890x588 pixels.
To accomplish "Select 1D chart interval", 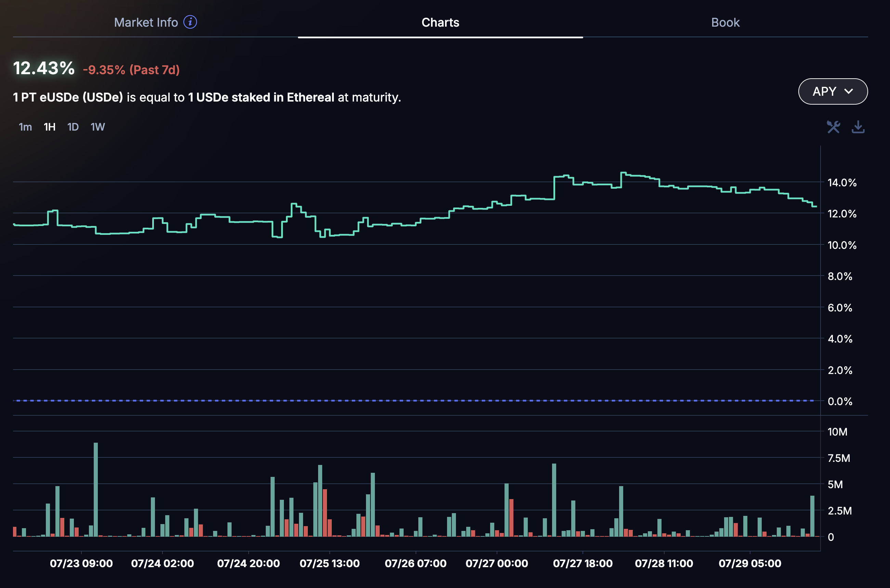I will pos(73,127).
